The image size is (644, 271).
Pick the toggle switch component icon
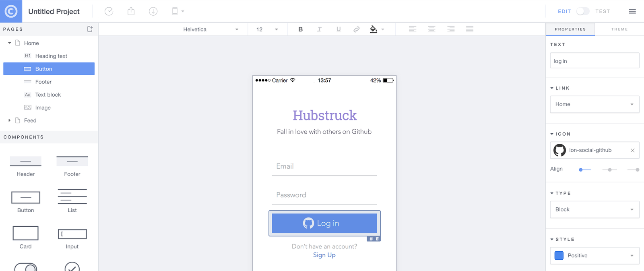tap(26, 267)
